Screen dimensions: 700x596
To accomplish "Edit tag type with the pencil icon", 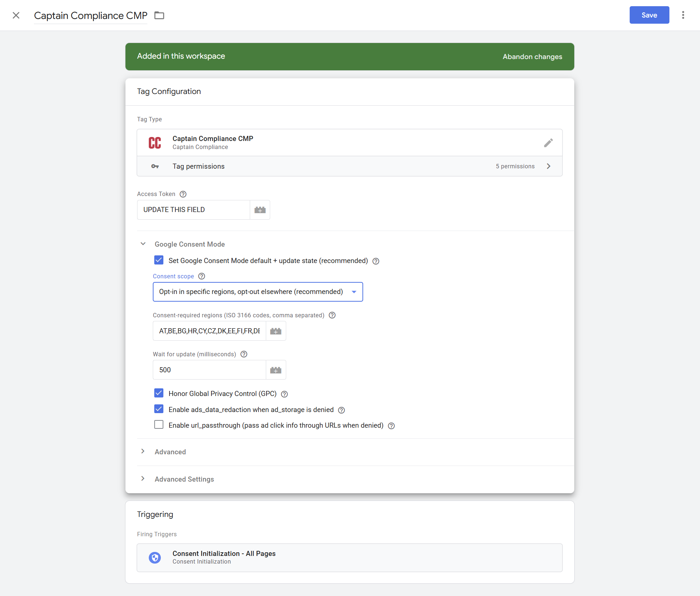I will pyautogui.click(x=548, y=143).
